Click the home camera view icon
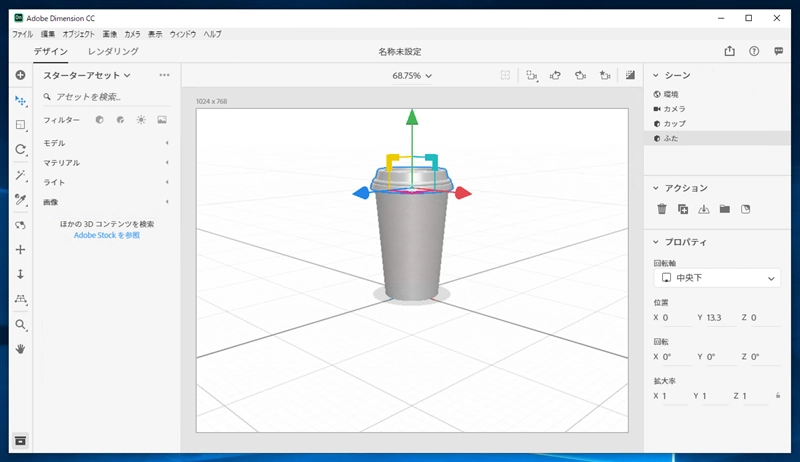Viewport: 800px width, 462px height. [605, 75]
